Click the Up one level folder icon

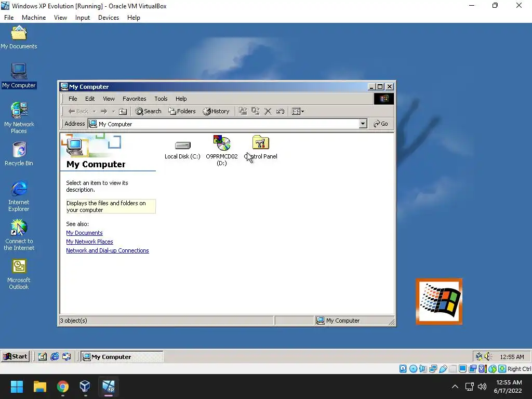point(123,111)
